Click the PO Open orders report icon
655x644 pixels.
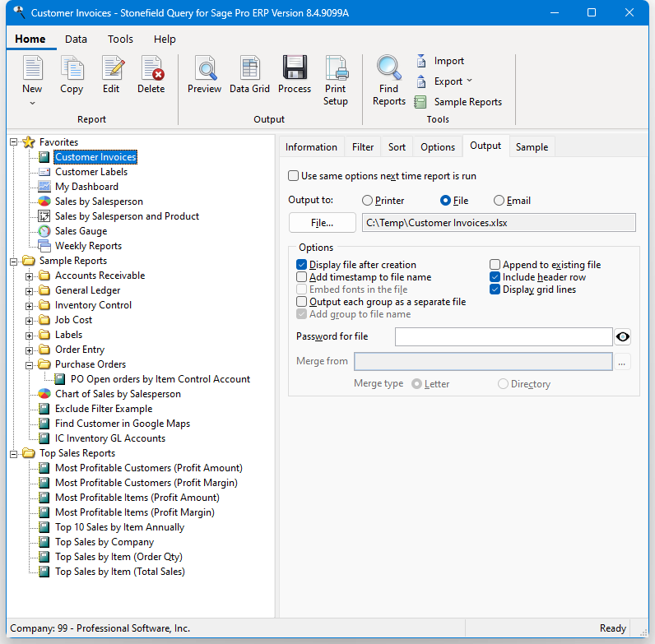click(x=60, y=379)
